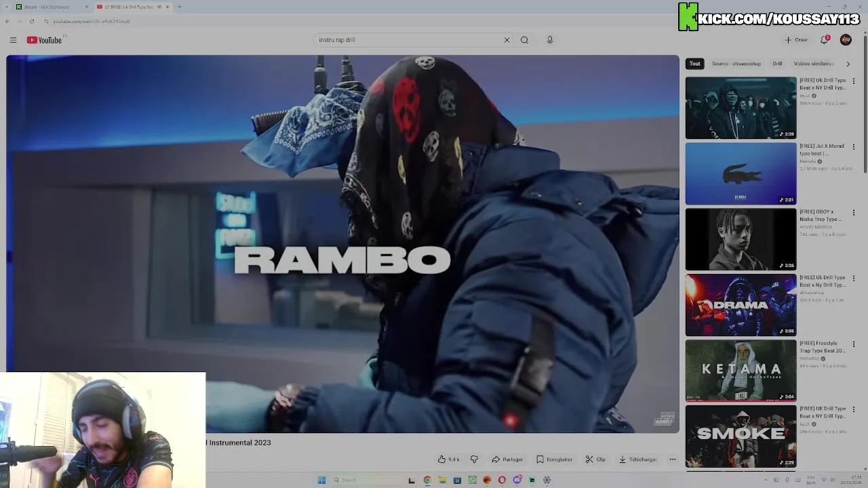Open the YouTube hamburger guide menu
The image size is (868, 488).
tap(13, 40)
